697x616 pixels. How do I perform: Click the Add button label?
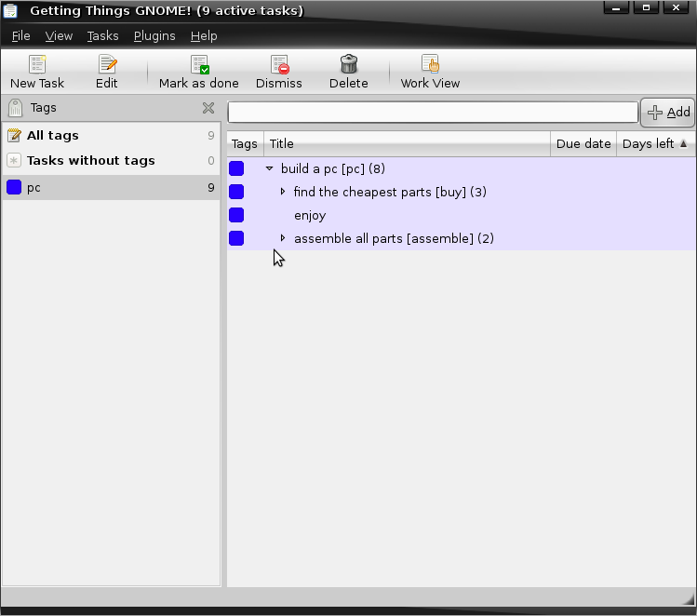pos(678,112)
